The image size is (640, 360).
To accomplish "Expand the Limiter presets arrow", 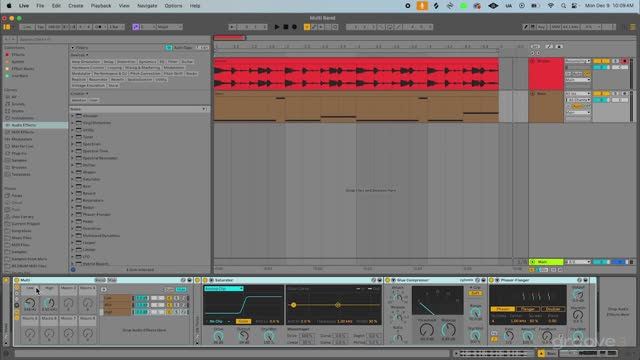I will 73,249.
